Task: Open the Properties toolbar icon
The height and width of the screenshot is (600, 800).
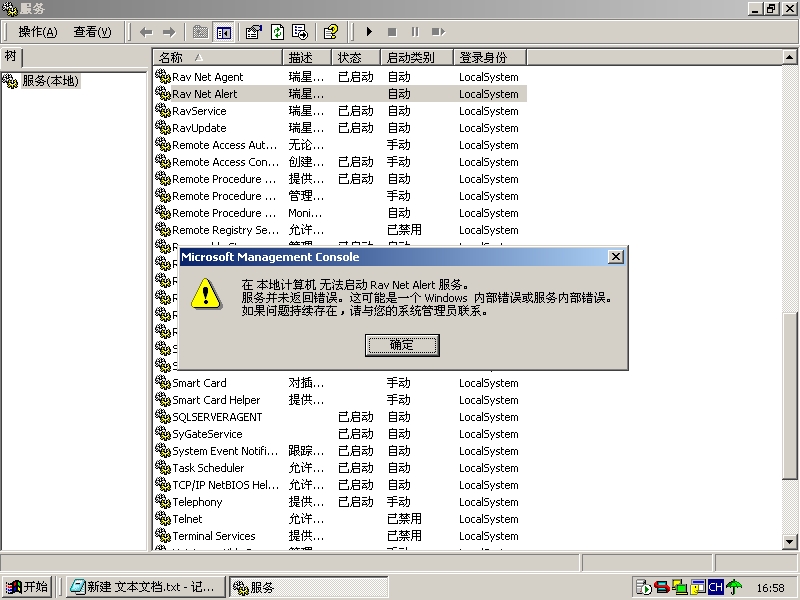Action: 254,33
